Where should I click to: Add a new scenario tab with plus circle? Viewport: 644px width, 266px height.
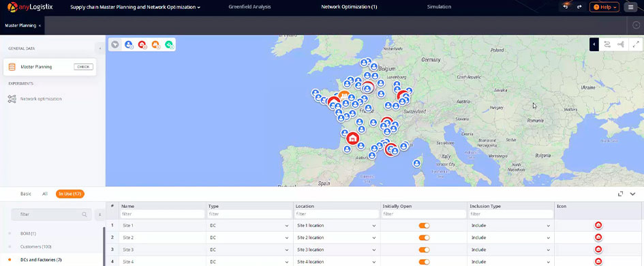pyautogui.click(x=637, y=25)
